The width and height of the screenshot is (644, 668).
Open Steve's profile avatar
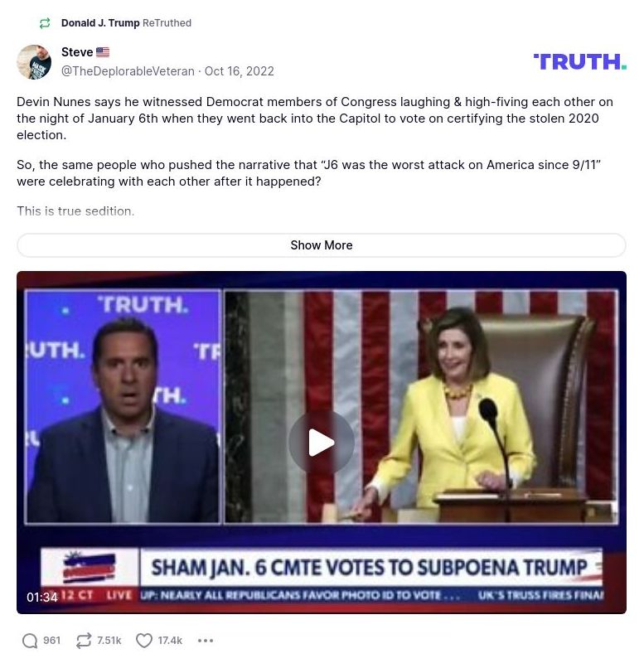coord(34,62)
